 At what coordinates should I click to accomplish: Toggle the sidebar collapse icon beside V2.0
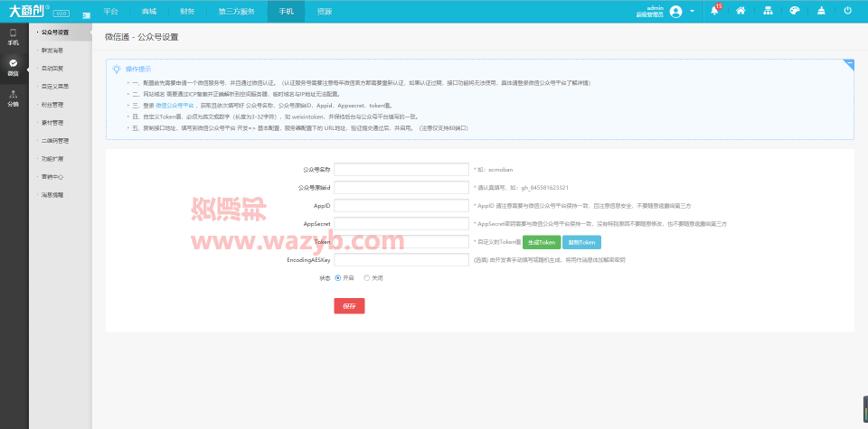coord(87,15)
